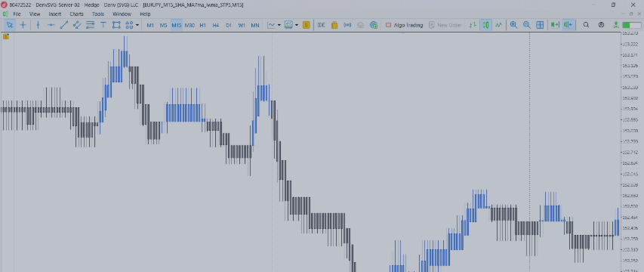Switch to M30 timeframe
644x272 pixels.
click(190, 25)
